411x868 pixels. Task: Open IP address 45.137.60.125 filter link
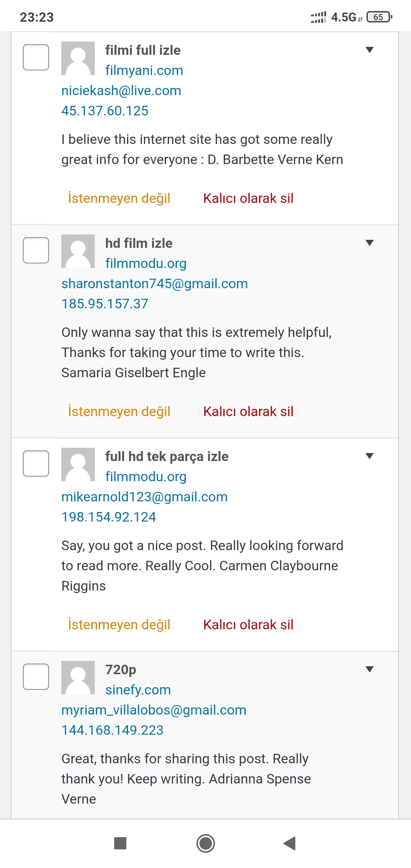105,111
